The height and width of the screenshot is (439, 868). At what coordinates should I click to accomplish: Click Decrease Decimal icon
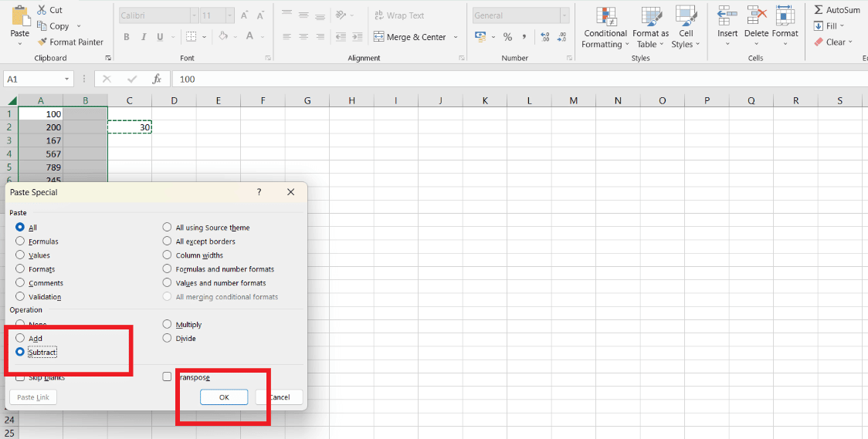(x=562, y=37)
